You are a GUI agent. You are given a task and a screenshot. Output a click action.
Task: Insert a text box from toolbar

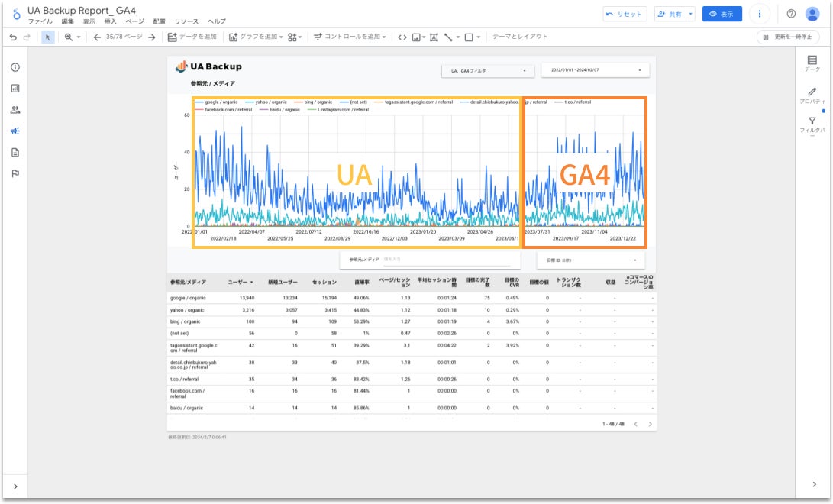(x=434, y=37)
